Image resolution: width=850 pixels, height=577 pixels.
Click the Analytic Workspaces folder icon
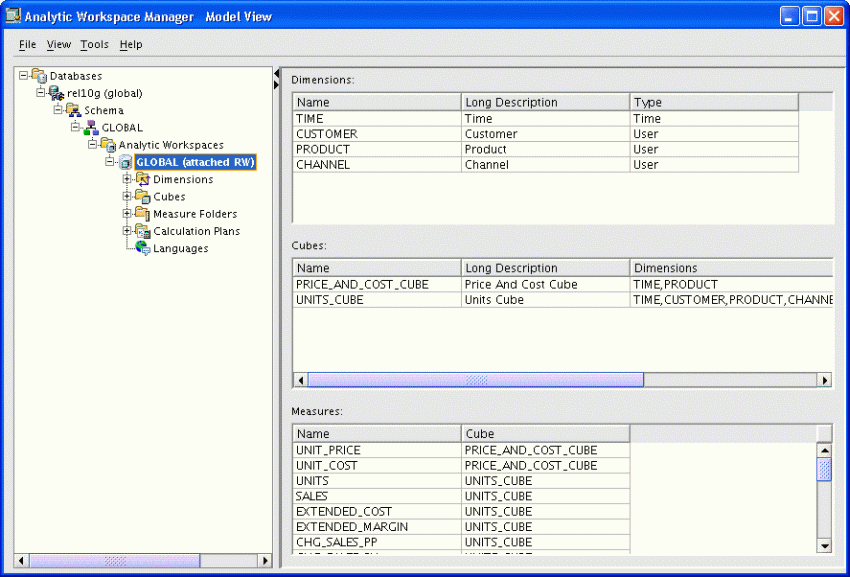pyautogui.click(x=108, y=145)
